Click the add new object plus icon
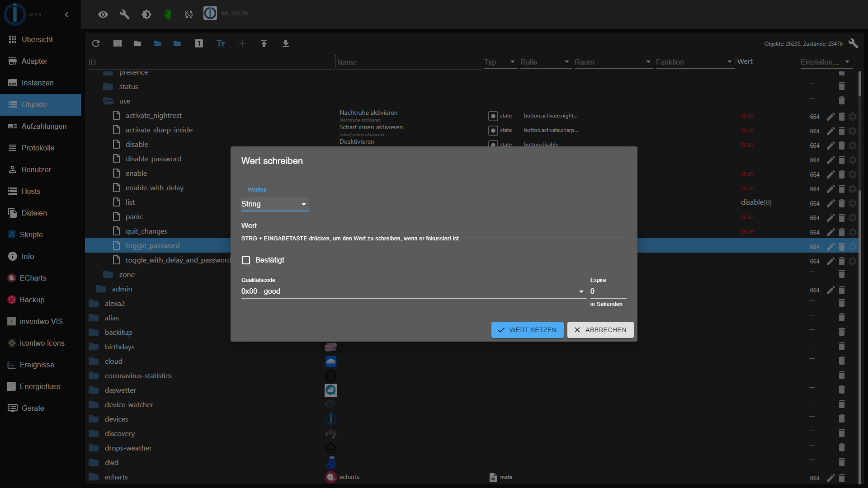This screenshot has height=488, width=868. [242, 43]
